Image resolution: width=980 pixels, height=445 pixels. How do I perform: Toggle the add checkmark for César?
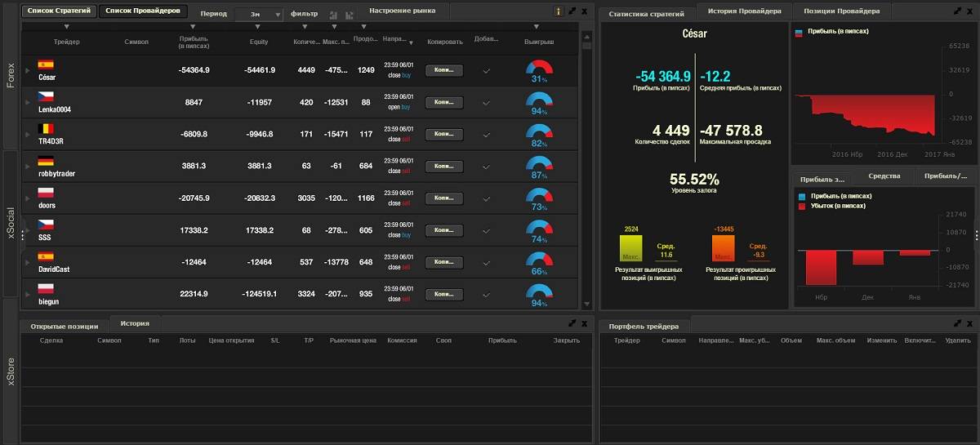pyautogui.click(x=486, y=71)
